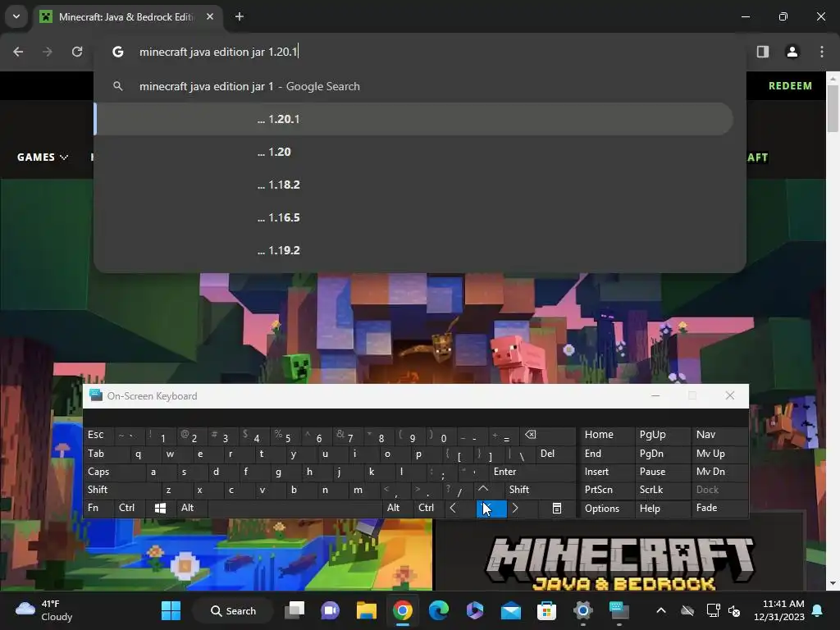840x630 pixels.
Task: Reload the current page
Action: click(x=77, y=52)
